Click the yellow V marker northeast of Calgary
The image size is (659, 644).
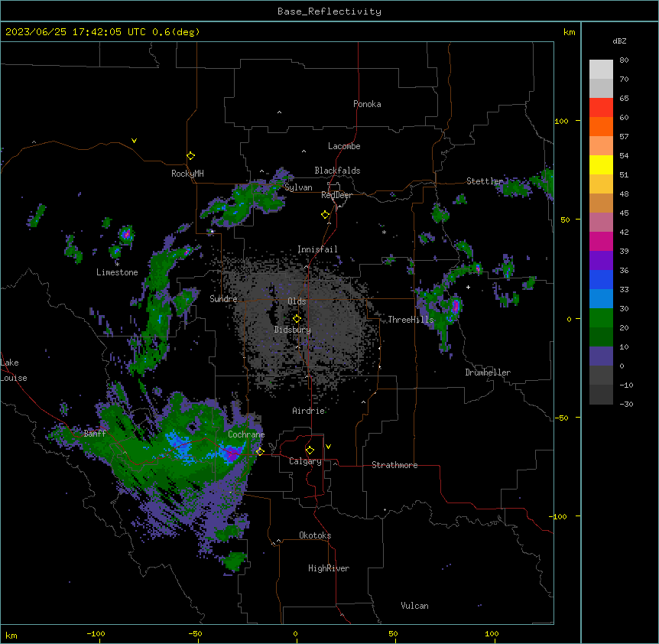pos(328,447)
